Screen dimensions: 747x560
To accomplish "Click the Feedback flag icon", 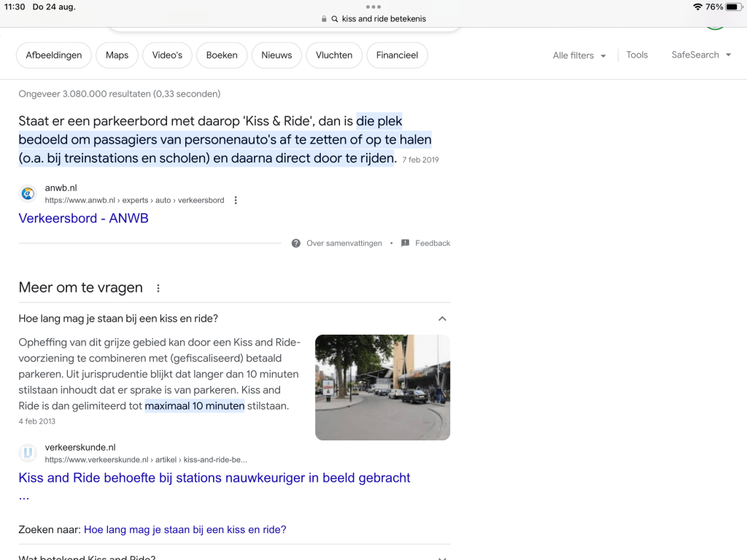I will [405, 244].
